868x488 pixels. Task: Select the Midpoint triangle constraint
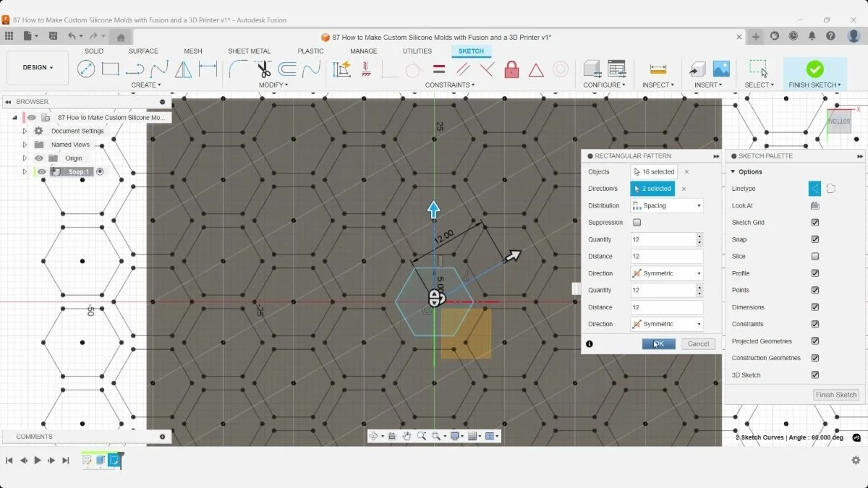tap(536, 70)
